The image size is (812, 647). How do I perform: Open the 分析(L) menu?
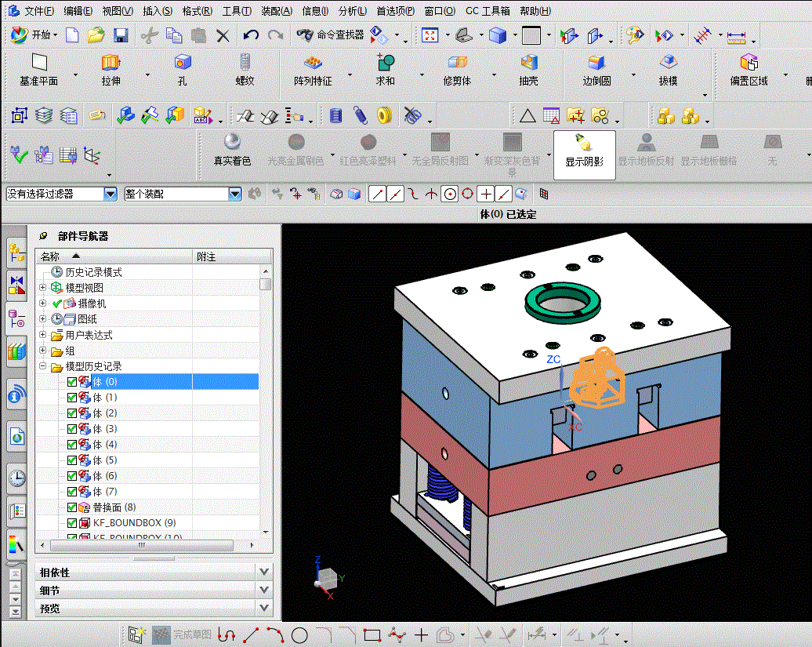pyautogui.click(x=353, y=11)
